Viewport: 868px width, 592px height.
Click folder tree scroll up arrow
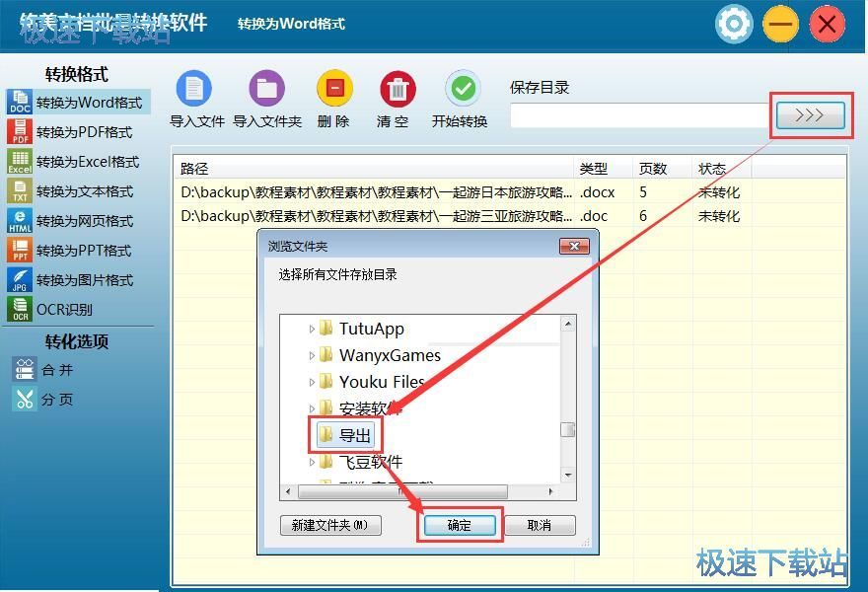(568, 324)
